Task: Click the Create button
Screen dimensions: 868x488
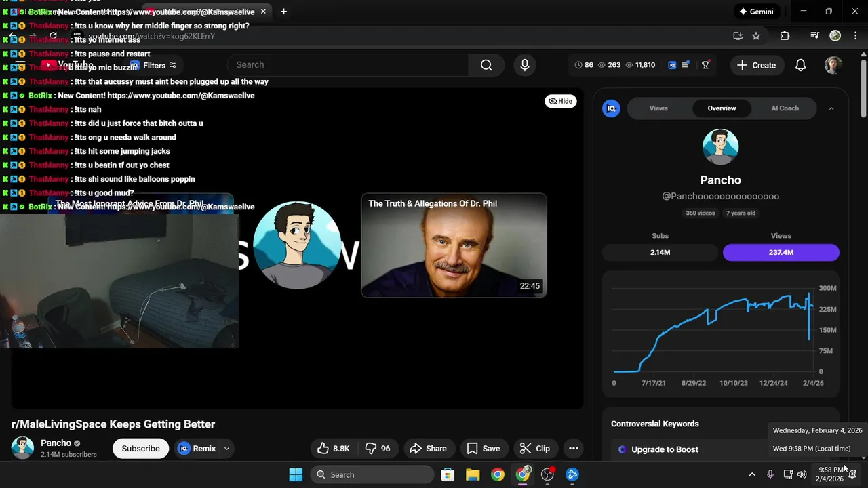Action: click(756, 65)
